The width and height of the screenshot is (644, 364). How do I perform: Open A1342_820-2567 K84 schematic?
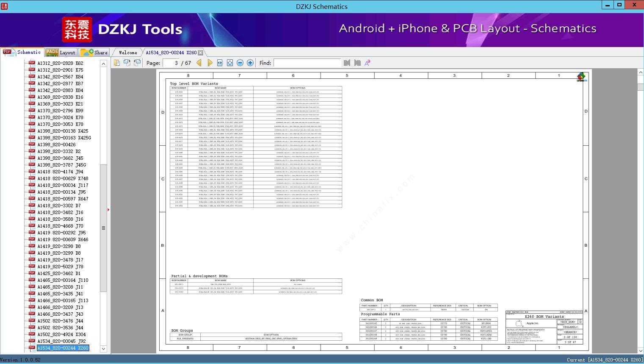pos(60,77)
